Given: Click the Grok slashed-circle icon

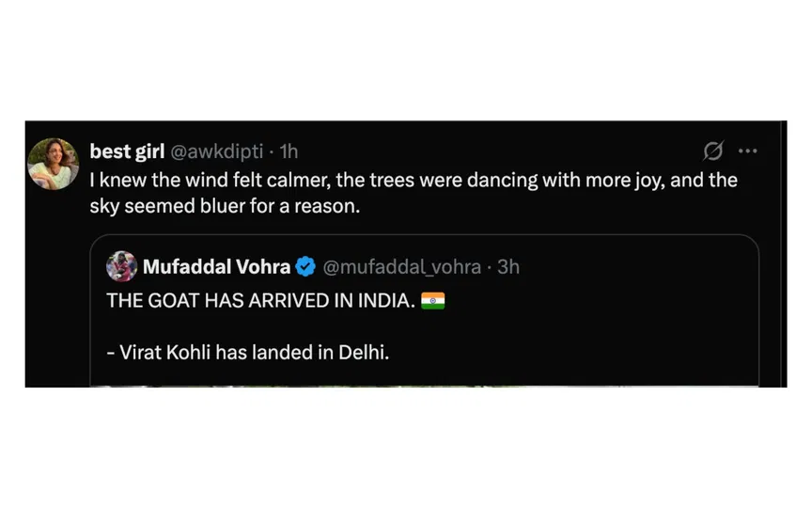Looking at the screenshot, I should (x=713, y=151).
